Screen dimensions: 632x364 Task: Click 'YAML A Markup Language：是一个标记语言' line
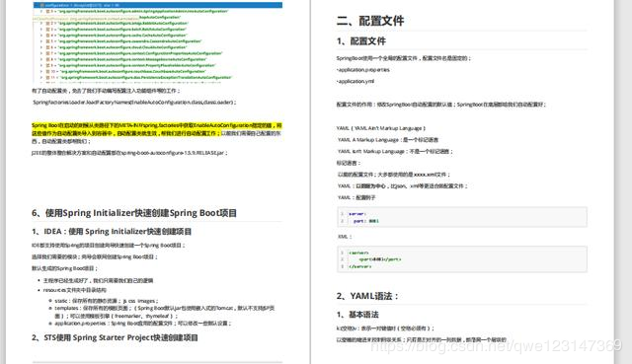pyautogui.click(x=388, y=140)
